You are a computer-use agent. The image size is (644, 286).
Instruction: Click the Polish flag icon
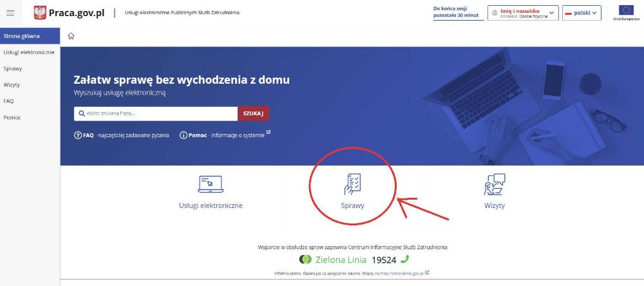tap(569, 13)
